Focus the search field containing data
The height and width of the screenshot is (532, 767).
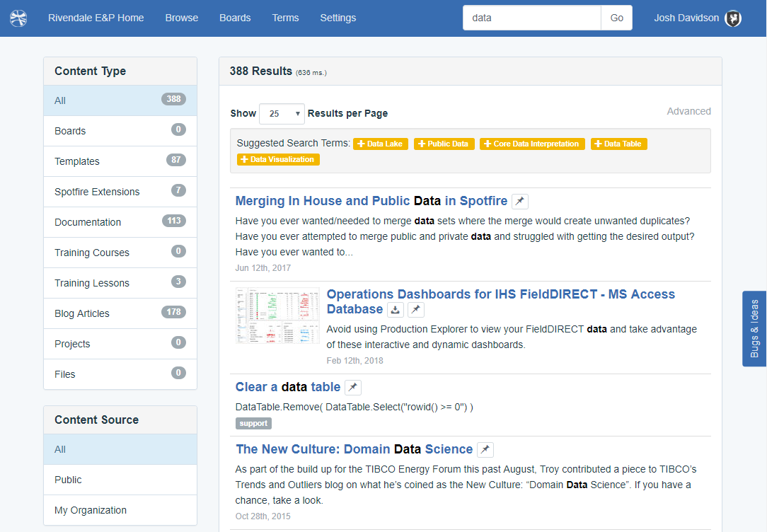pyautogui.click(x=531, y=18)
